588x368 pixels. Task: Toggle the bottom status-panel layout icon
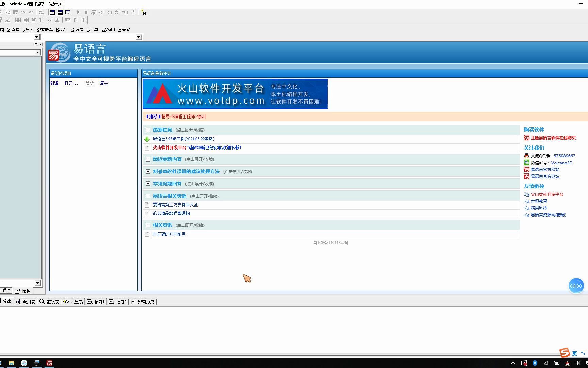click(x=60, y=12)
